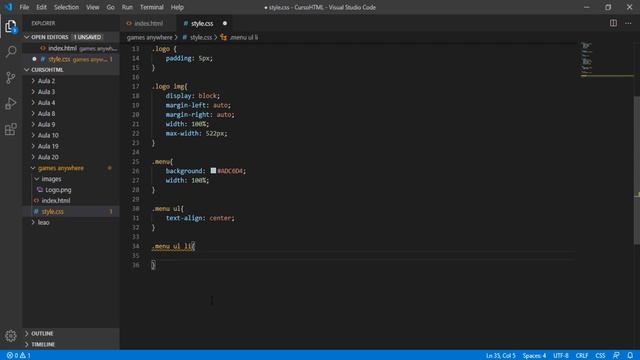Screen dimensions: 640x360
Task: Expand the Aula 4 folder
Action: click(71, 102)
